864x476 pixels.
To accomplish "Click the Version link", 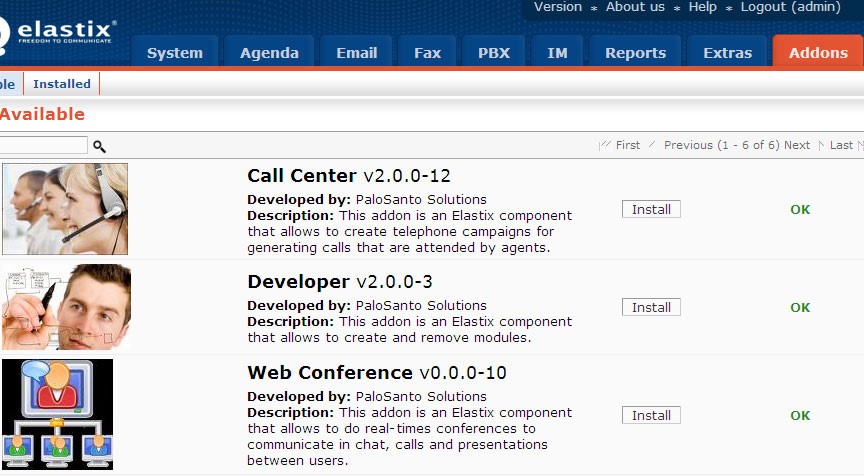I will 558,7.
